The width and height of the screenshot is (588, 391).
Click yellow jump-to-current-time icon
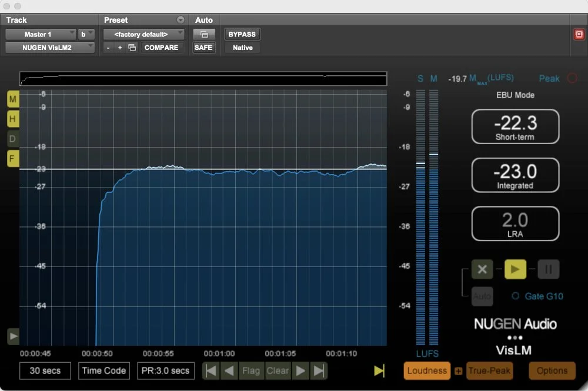coord(379,371)
